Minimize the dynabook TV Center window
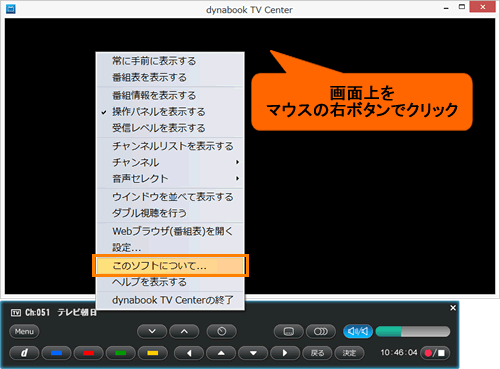Viewport: 500px width, 369px height. click(x=446, y=8)
